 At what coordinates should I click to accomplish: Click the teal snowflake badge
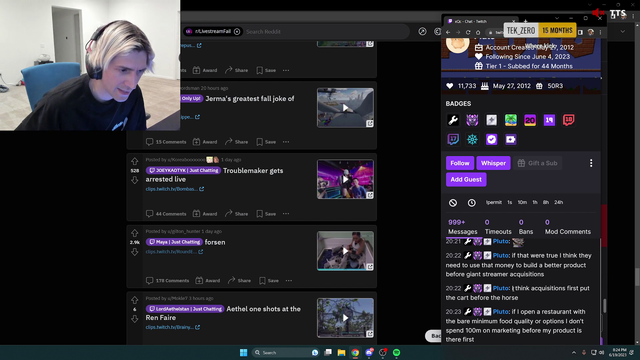click(472, 139)
